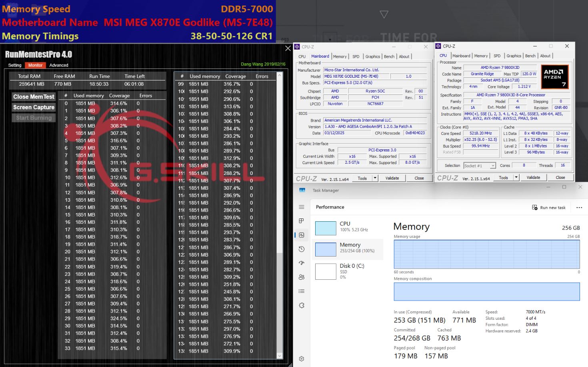Open Tools dropdown arrow in CPU tab CPU-Z window
Screen dimensions: 588x367
point(516,177)
